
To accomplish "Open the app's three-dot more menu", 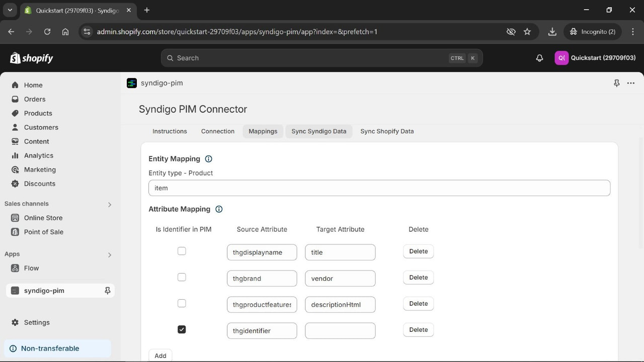I will tap(630, 83).
